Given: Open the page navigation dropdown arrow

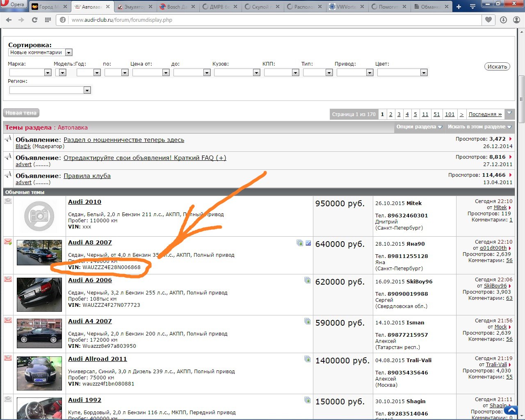Looking at the screenshot, I should (x=510, y=113).
